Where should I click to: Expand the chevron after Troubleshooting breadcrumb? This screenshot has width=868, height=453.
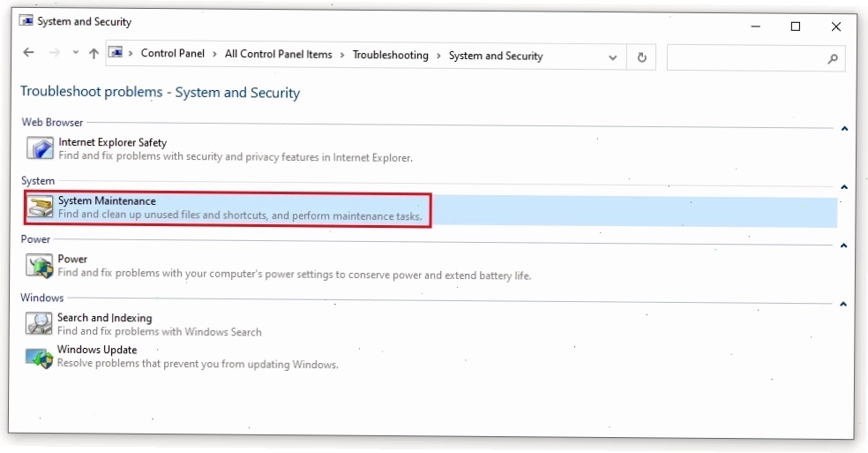[438, 56]
